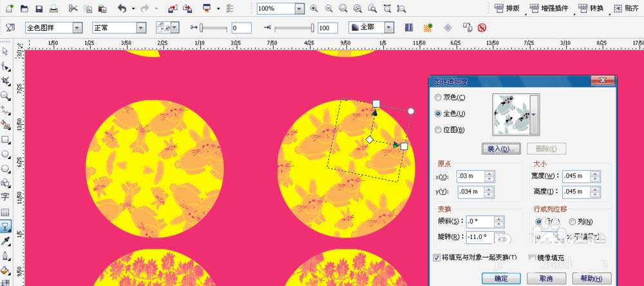
Task: Select the Shape tool in the toolbox
Action: [5, 66]
